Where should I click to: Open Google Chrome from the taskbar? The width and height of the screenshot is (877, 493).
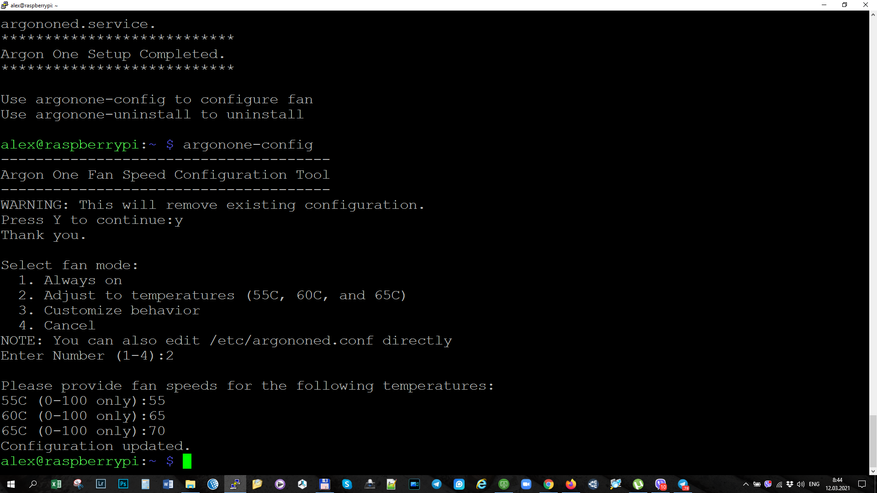tap(549, 484)
